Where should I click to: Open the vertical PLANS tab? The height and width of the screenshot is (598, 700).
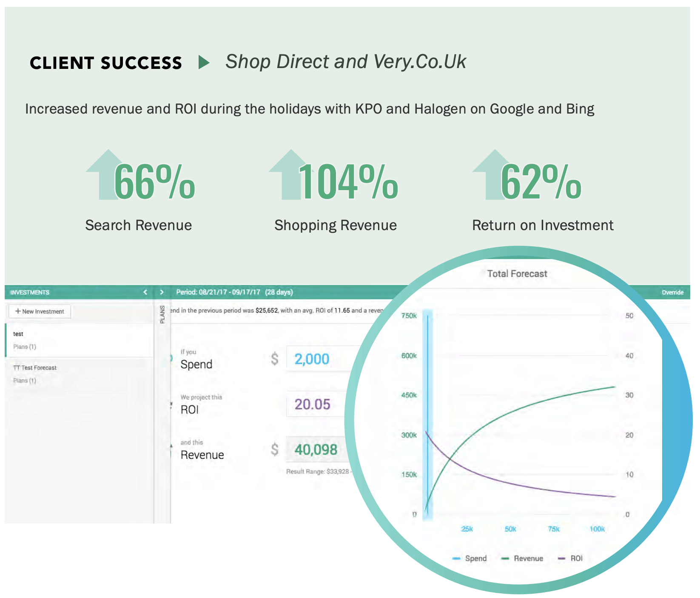162,314
